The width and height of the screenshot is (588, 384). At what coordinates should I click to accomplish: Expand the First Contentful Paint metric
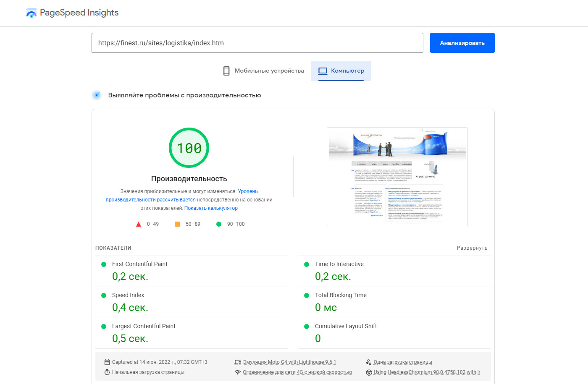[x=139, y=264]
